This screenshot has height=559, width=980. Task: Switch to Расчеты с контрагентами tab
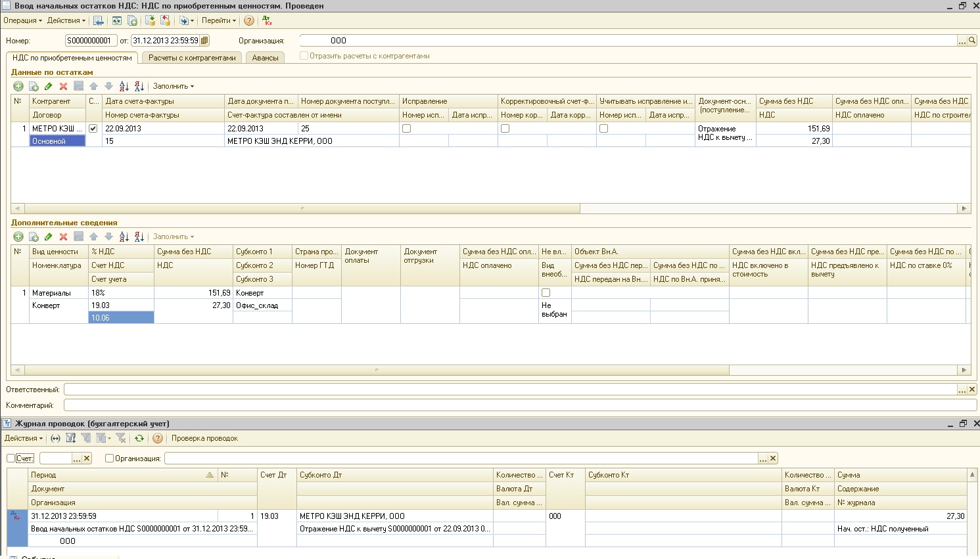tap(192, 58)
